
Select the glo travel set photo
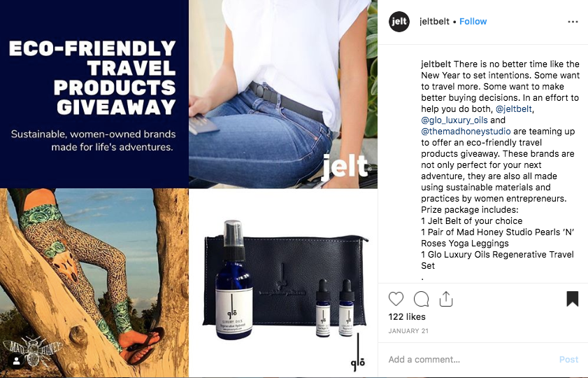[x=283, y=283]
